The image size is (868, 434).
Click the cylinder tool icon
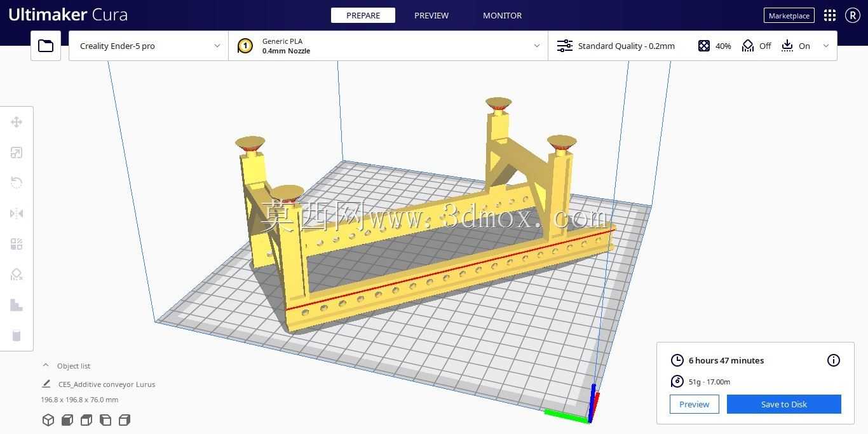tap(17, 336)
